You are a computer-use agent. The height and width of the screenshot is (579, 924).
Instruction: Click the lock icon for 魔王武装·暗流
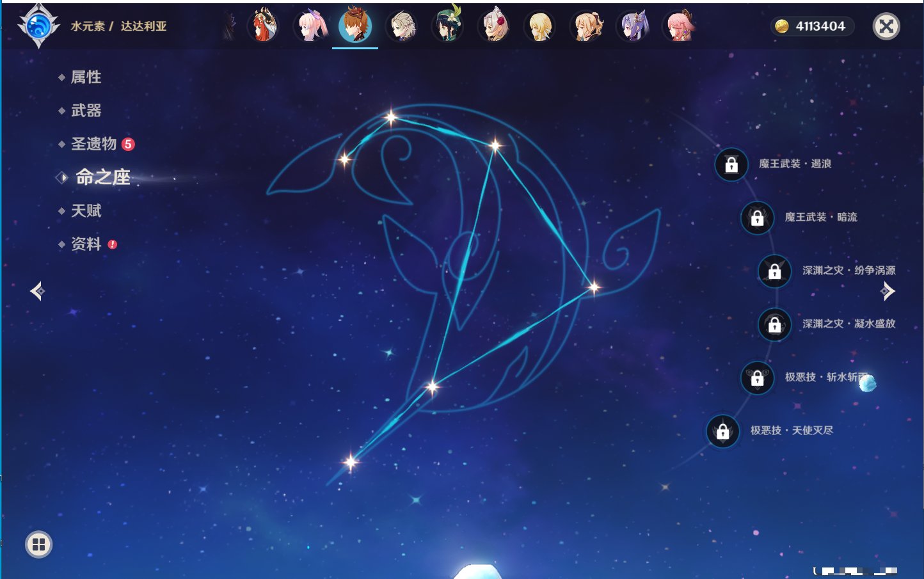[757, 218]
